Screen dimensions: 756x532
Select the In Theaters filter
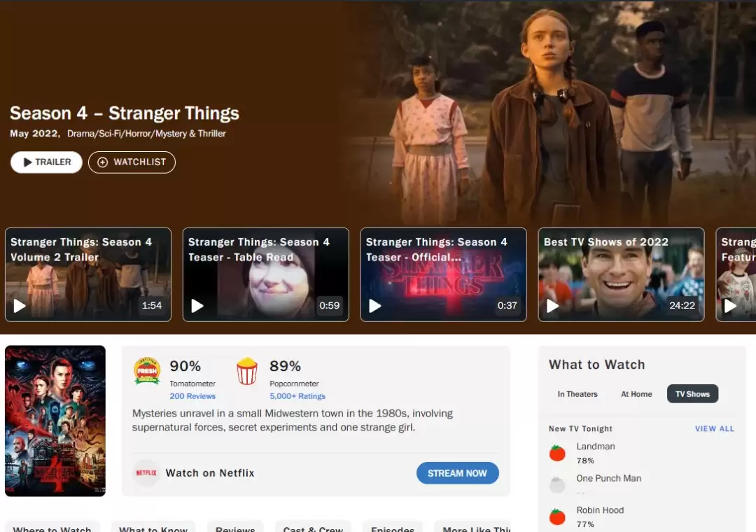pos(577,394)
